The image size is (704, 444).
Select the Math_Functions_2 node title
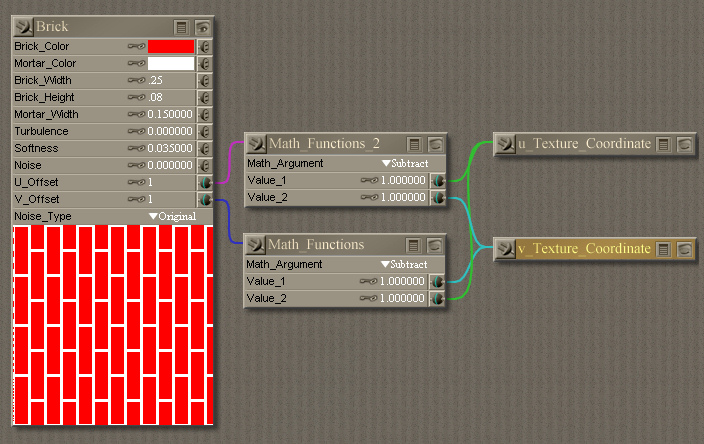click(324, 144)
